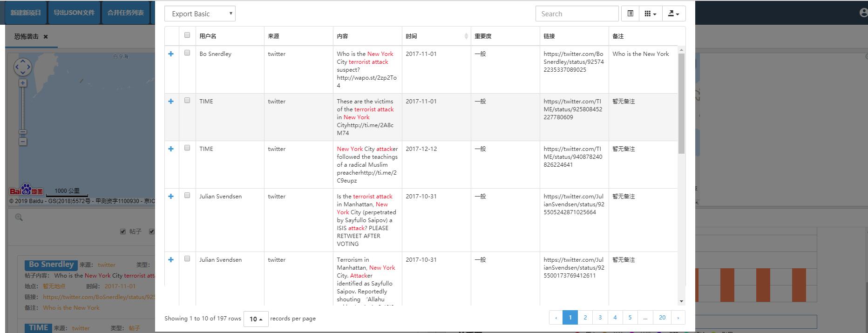Viewport: 868px width, 333px height.
Task: Open the export data dropdown icon
Action: pos(673,14)
